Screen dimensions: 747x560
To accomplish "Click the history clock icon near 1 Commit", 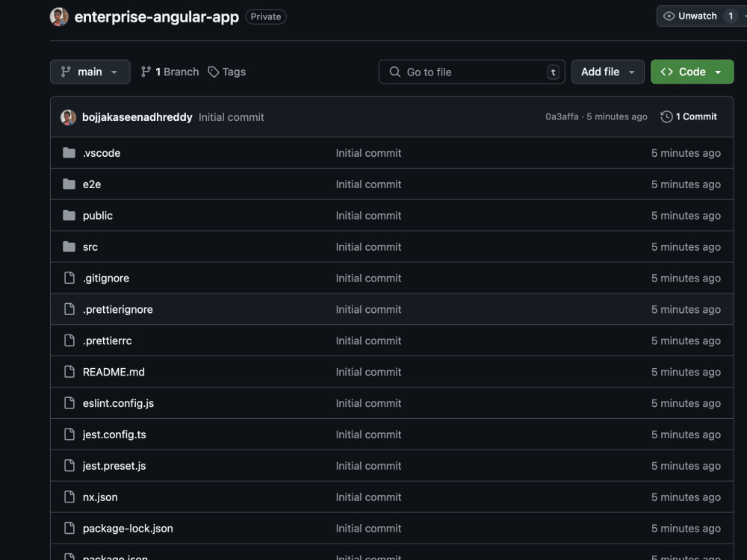I will [x=666, y=116].
